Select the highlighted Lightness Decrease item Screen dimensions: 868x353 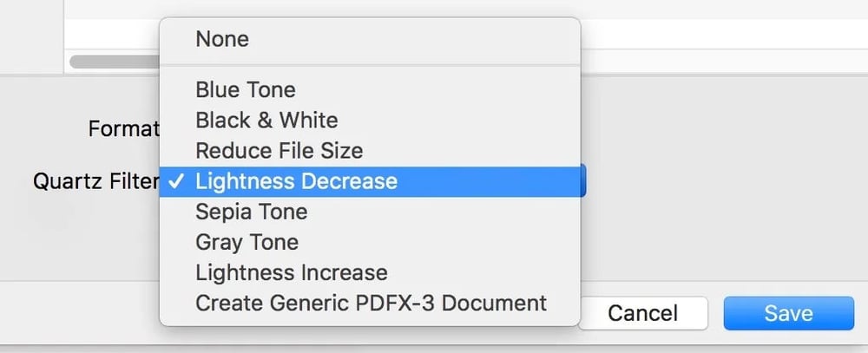tap(296, 181)
